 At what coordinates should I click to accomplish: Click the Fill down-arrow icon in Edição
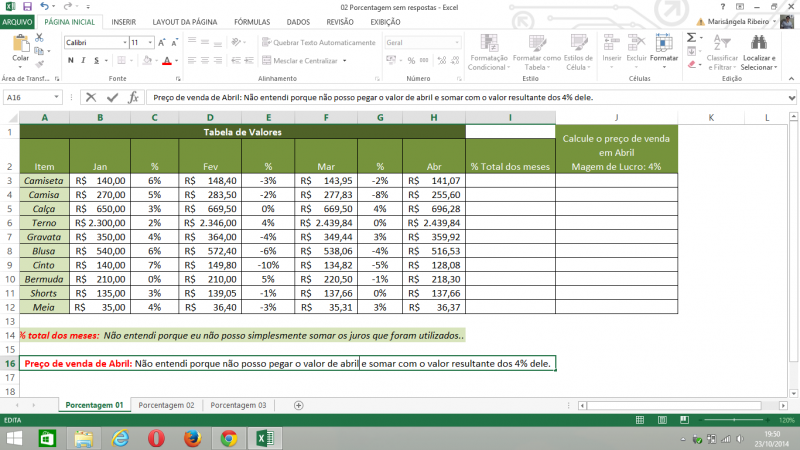click(691, 51)
